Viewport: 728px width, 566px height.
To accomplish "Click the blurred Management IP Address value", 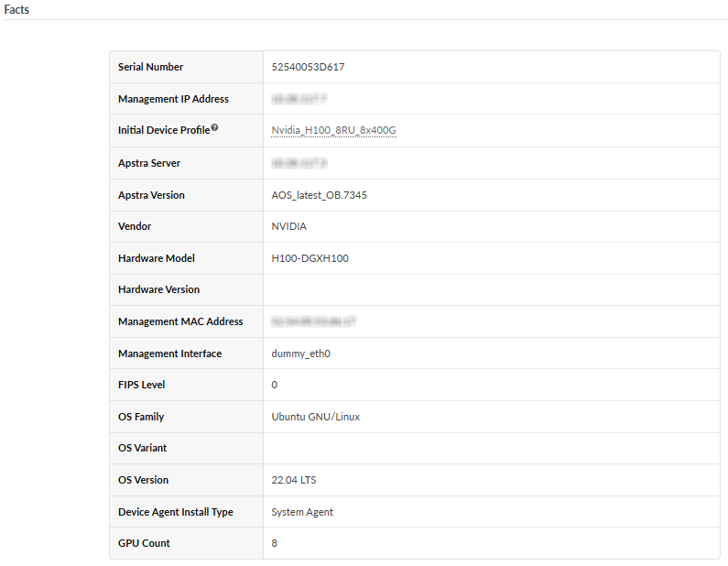I will [x=299, y=99].
